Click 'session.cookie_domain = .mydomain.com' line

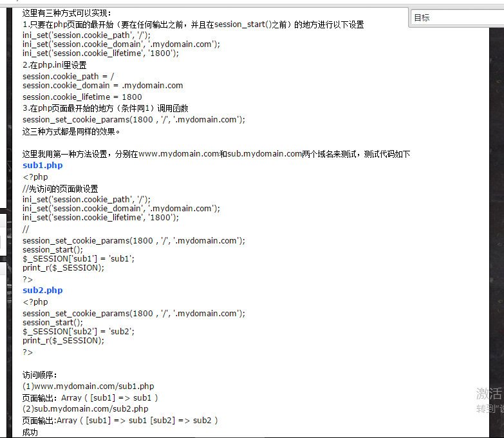click(102, 86)
